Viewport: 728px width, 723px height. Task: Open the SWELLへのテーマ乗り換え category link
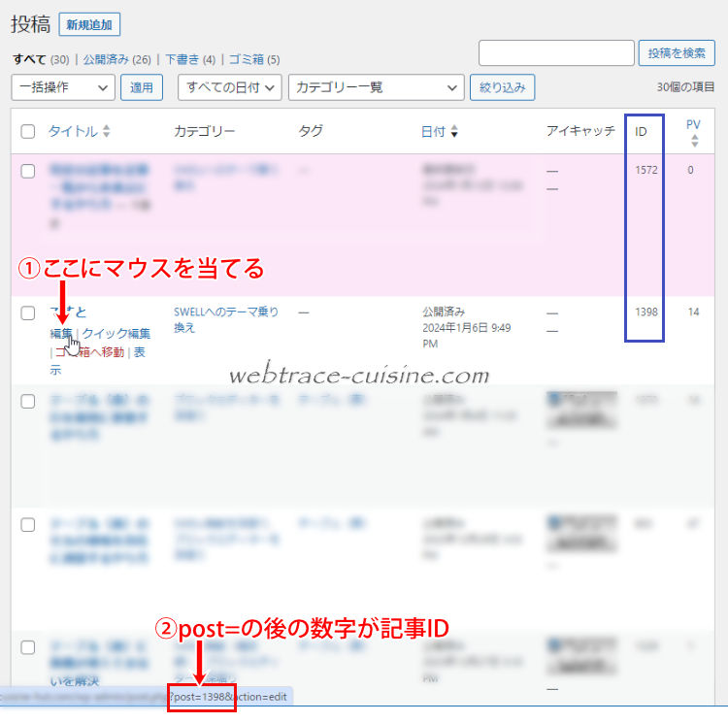click(x=226, y=319)
